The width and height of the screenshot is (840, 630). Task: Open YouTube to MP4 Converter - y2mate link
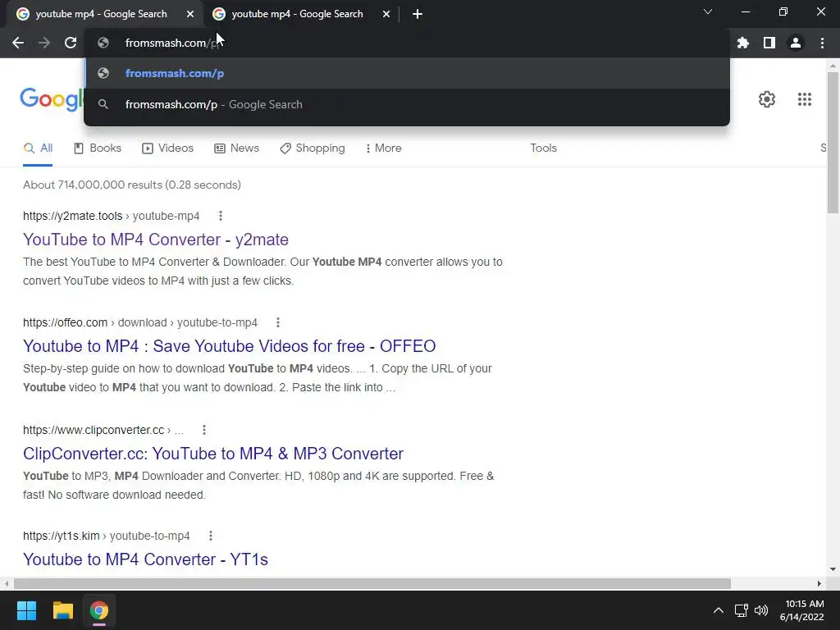click(x=156, y=240)
